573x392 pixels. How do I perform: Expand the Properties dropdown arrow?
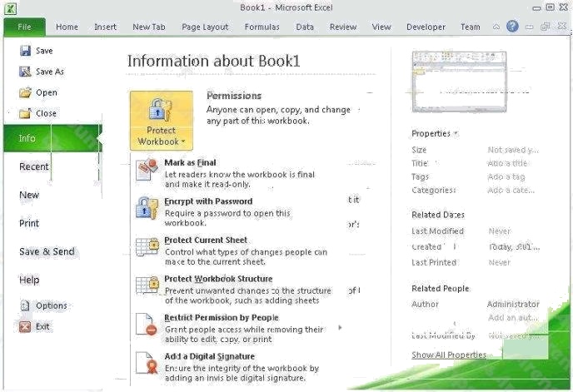click(x=456, y=134)
